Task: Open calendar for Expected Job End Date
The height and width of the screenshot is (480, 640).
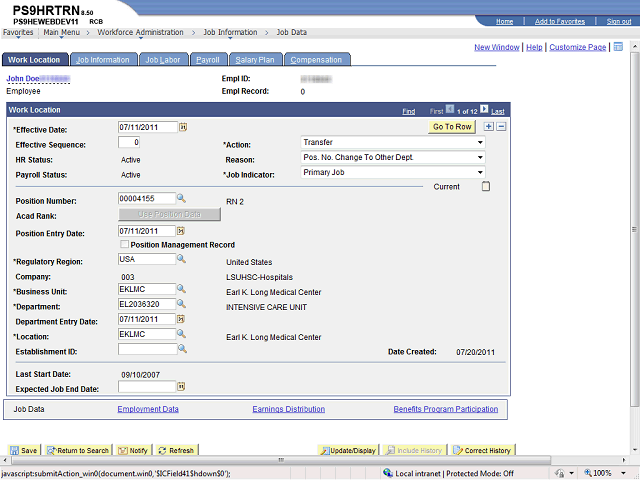Action: [x=181, y=386]
